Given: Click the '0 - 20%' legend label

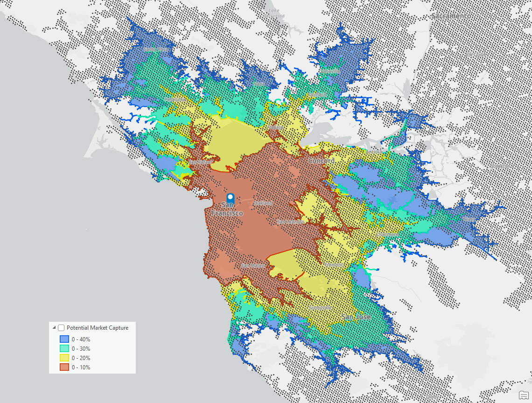Looking at the screenshot, I should pos(81,358).
